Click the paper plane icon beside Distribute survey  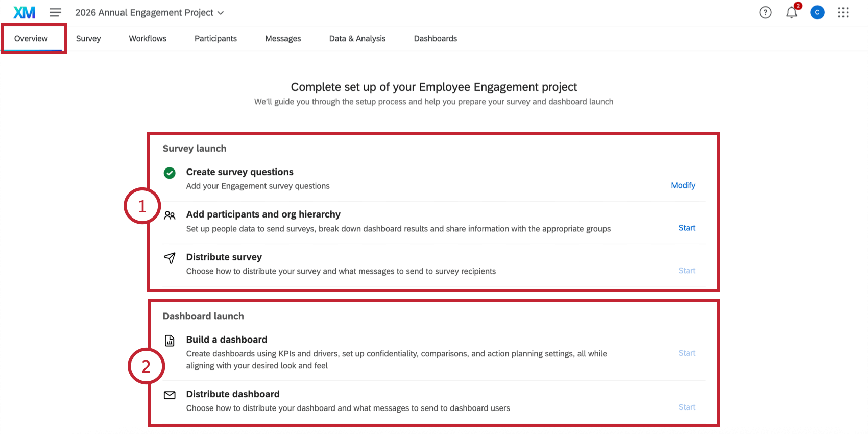click(169, 258)
